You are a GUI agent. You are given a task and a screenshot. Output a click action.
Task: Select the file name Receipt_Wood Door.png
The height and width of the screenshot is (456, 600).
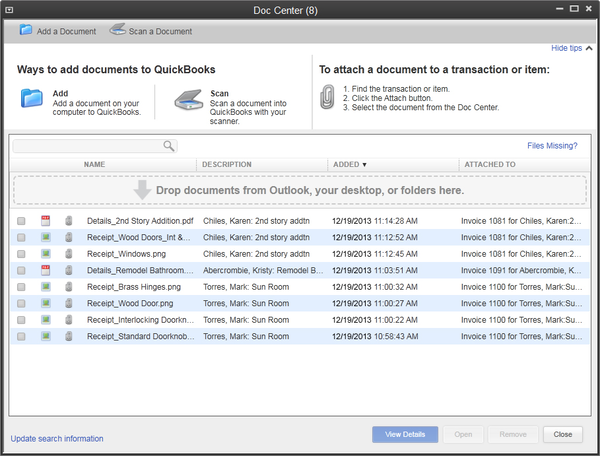click(x=130, y=303)
